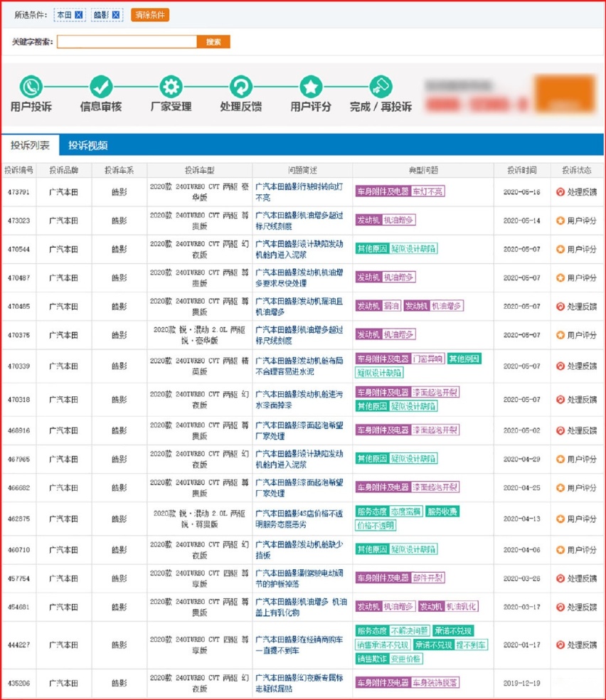Viewport: 606px width, 700px height.
Task: Click the 信息审核 checkmark step icon
Action: [101, 87]
